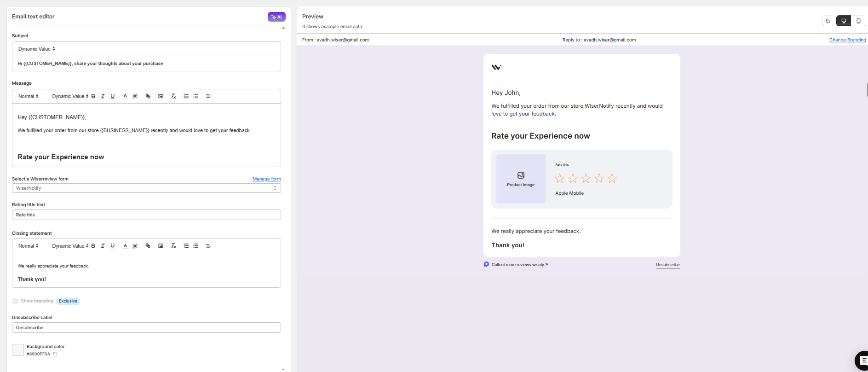
Task: Click Unsubscribe link in email preview
Action: pos(668,265)
